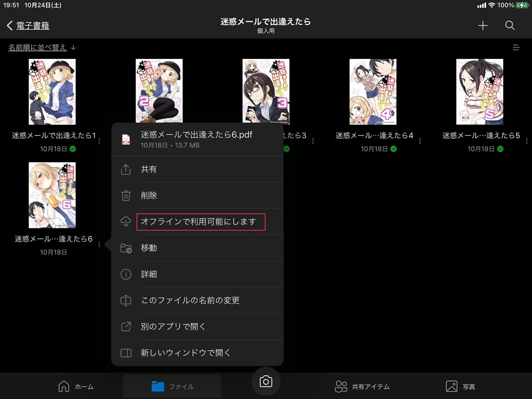Tap the battery indicator in status bar

[x=522, y=5]
